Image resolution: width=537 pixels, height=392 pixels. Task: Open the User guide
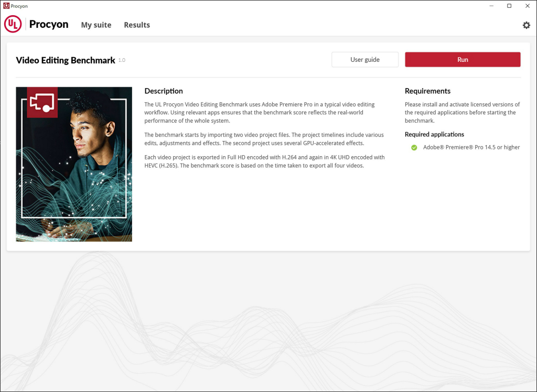[365, 60]
